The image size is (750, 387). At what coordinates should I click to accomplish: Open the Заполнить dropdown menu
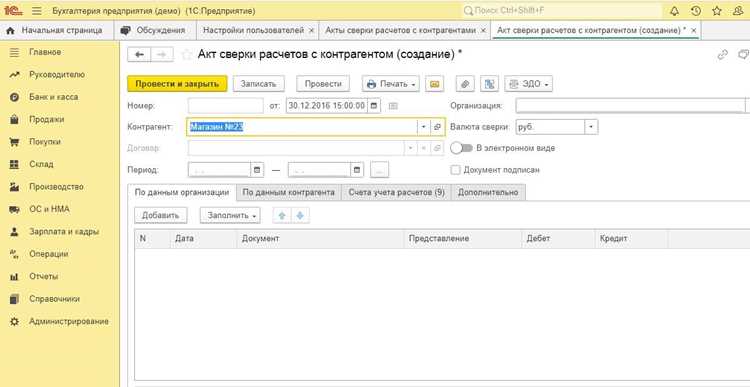(x=230, y=215)
